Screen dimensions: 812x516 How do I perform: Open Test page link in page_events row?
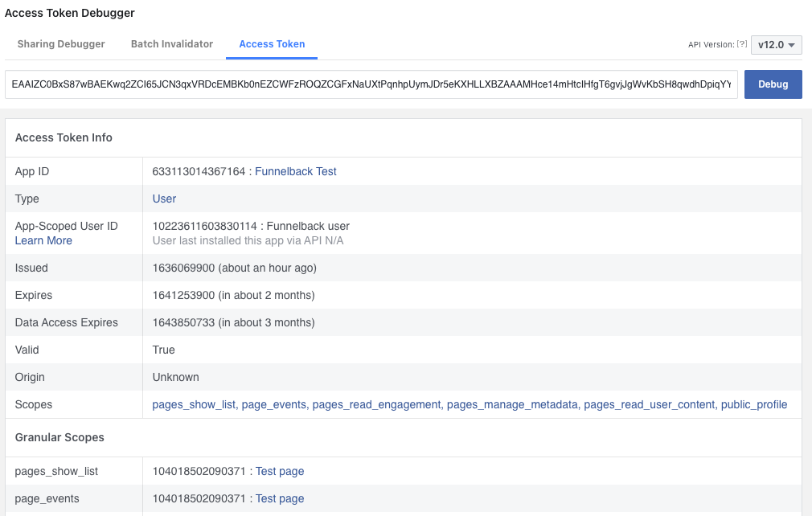click(x=279, y=498)
